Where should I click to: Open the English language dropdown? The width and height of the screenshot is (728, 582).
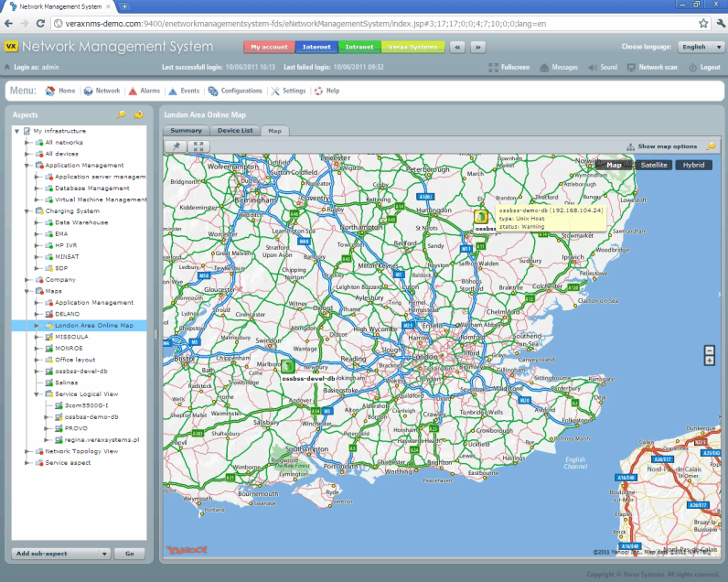[x=701, y=47]
